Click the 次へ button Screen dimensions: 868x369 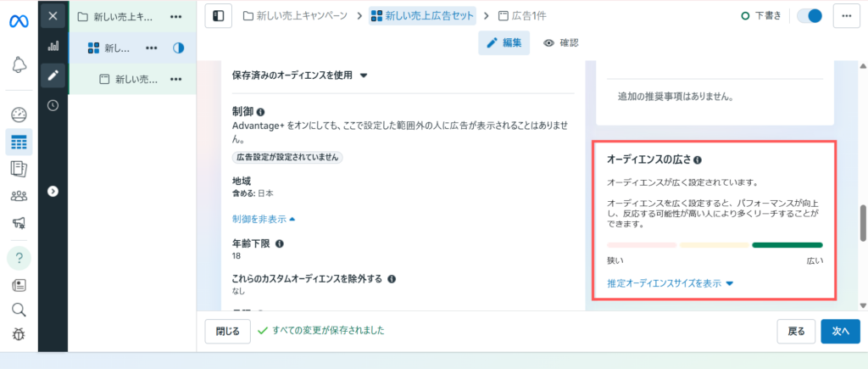(x=840, y=331)
